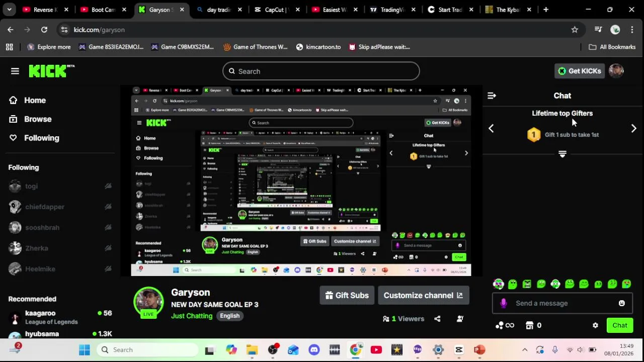Viewport: 644px width, 362px height.
Task: Open togi channel from Following list
Action: click(31, 186)
